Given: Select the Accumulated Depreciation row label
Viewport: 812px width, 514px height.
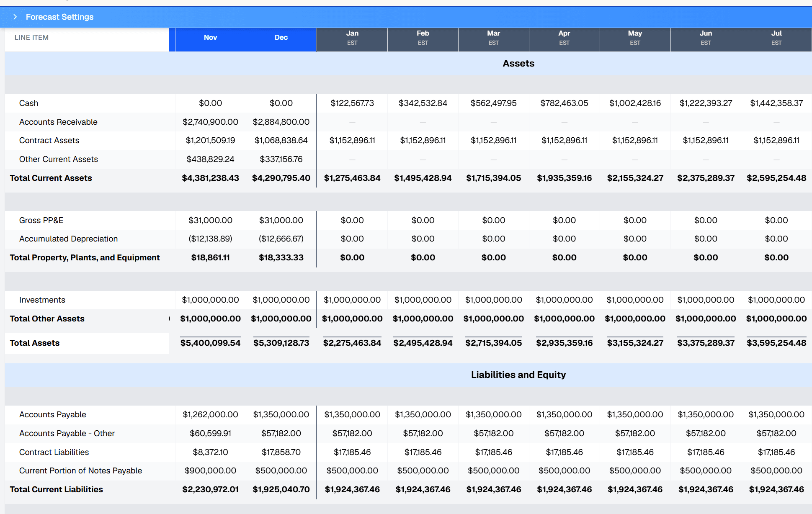Looking at the screenshot, I should pyautogui.click(x=68, y=239).
